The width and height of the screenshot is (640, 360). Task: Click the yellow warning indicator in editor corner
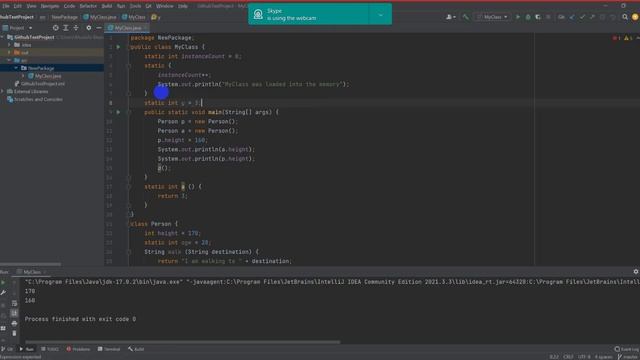point(628,38)
